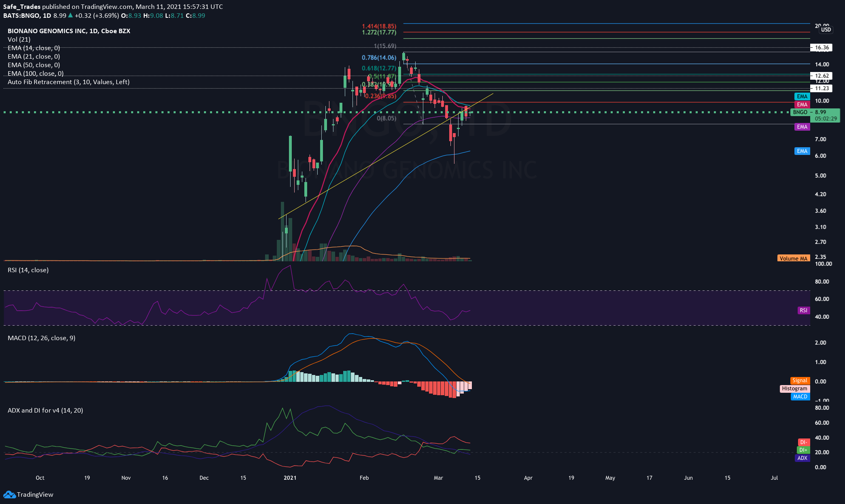
Task: Click the Feb date axis label
Action: [364, 478]
